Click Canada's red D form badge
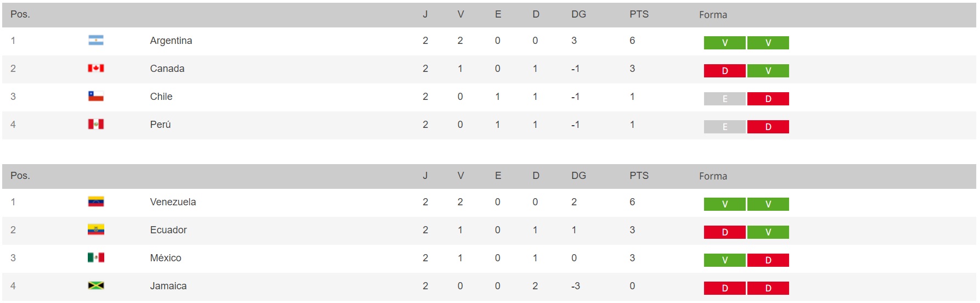This screenshot has width=980, height=303. tap(724, 71)
